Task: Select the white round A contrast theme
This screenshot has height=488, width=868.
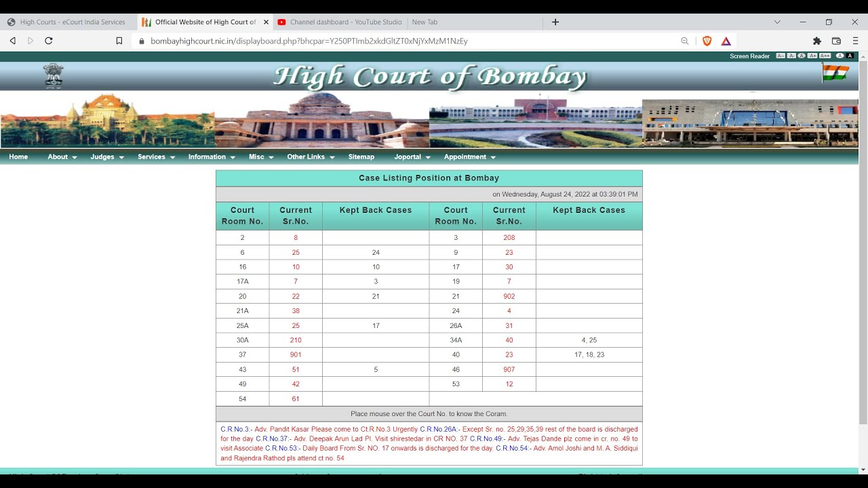Action: coord(840,56)
